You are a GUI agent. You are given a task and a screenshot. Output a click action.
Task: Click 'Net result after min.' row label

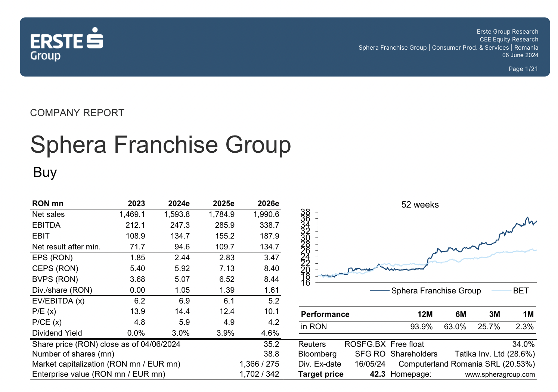[x=66, y=247]
